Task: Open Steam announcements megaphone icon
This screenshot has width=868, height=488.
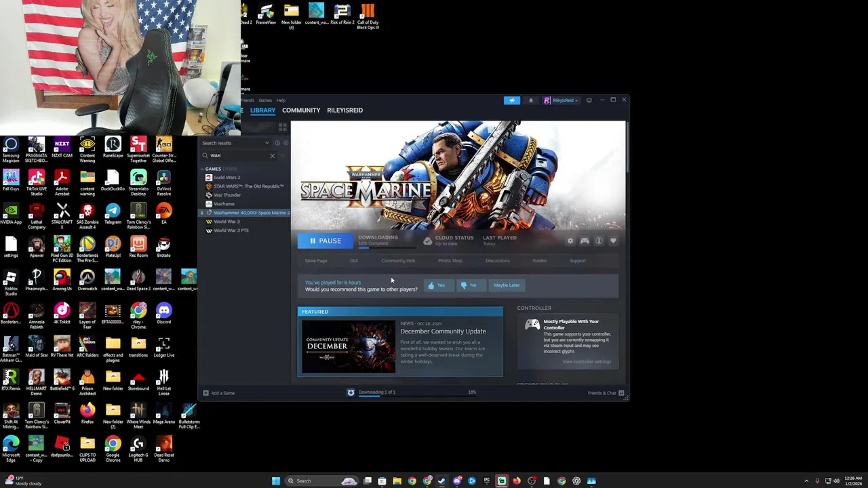Action: point(512,100)
